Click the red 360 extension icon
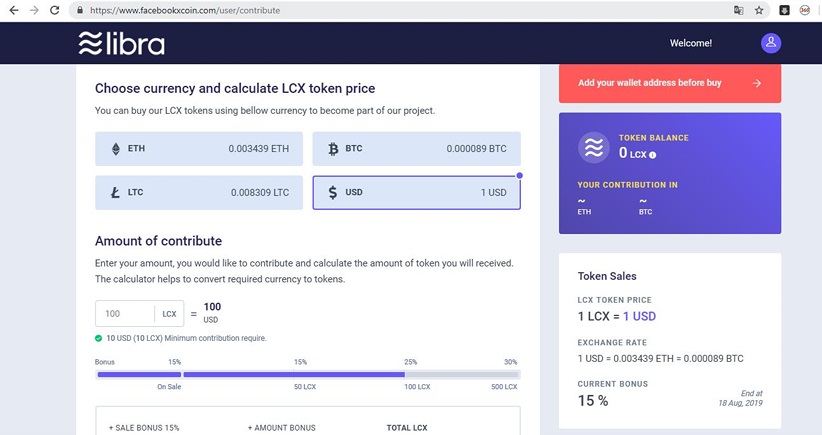The height and width of the screenshot is (435, 822). point(804,10)
